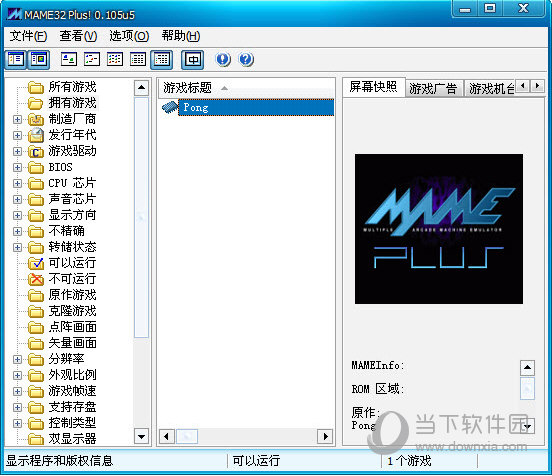Switch to grouped view icon
This screenshot has height=476, width=552.
pyautogui.click(x=162, y=59)
